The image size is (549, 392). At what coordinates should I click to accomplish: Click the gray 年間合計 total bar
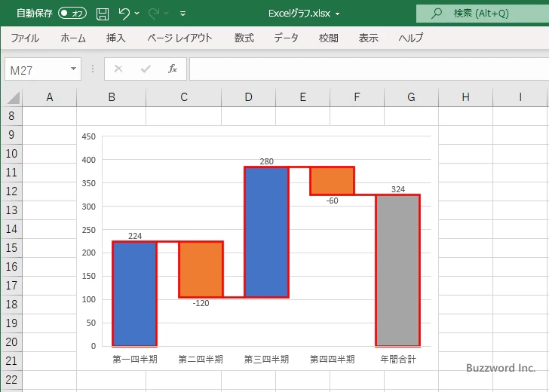coord(397,270)
